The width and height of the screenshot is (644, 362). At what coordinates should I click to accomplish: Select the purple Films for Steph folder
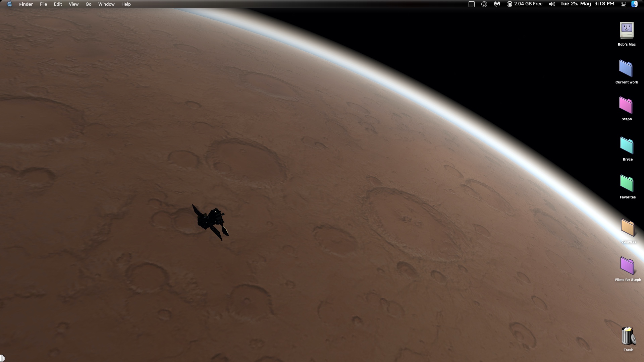627,265
